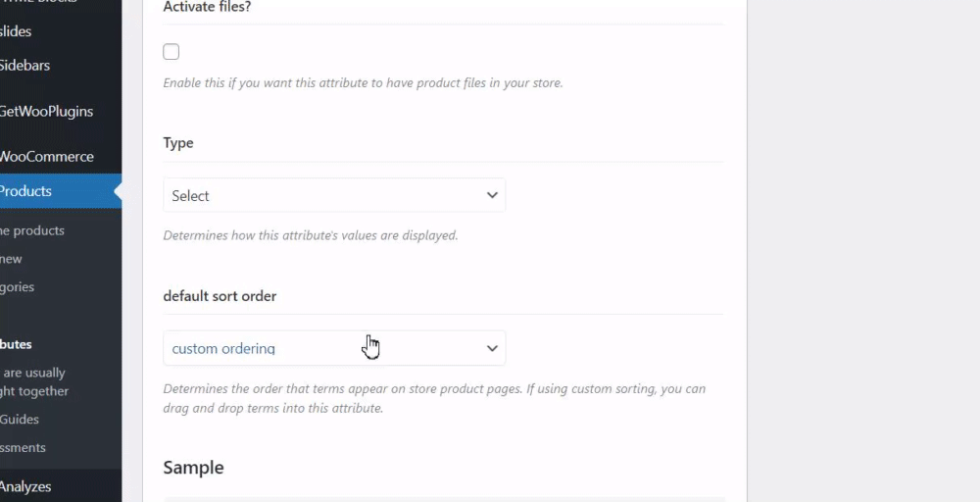
Task: Click the 'are usually ght together' link
Action: (x=34, y=382)
